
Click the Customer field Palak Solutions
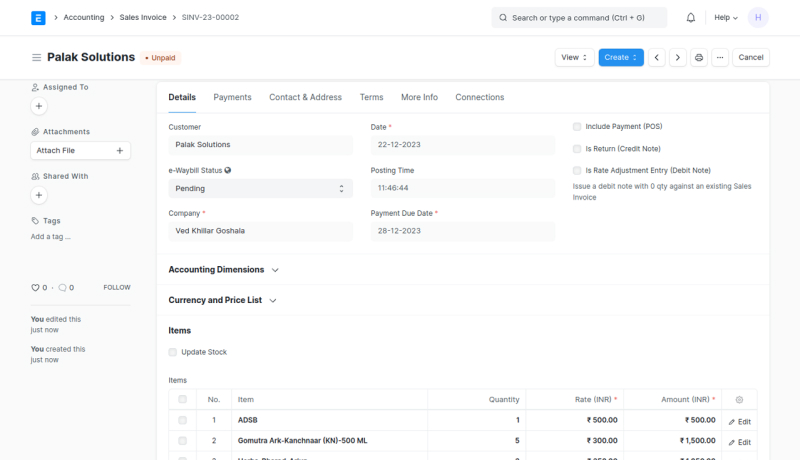(x=260, y=145)
